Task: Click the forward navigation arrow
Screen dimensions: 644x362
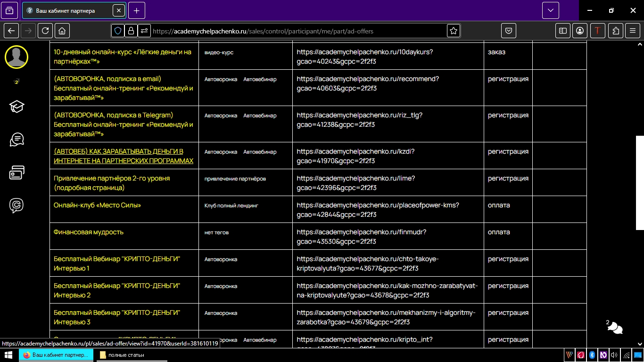Action: [28, 31]
